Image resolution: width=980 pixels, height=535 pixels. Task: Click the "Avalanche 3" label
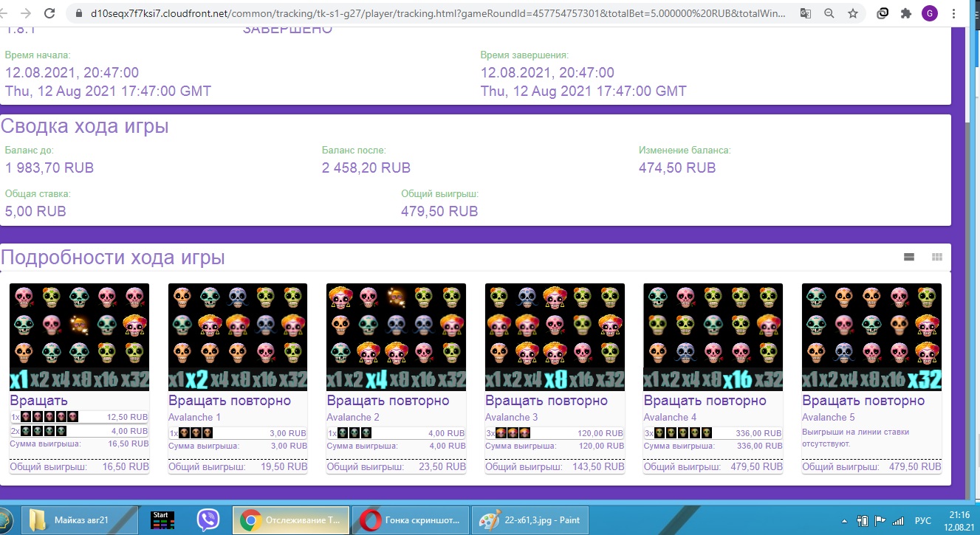pyautogui.click(x=511, y=418)
